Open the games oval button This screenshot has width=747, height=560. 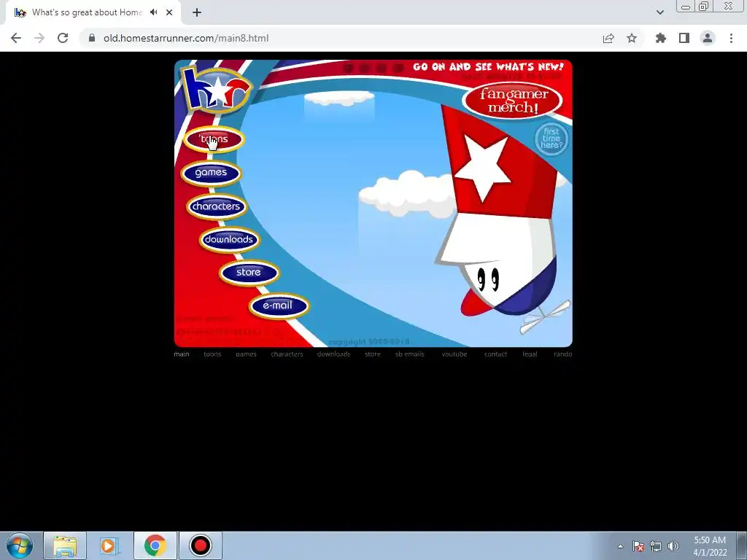pyautogui.click(x=211, y=172)
